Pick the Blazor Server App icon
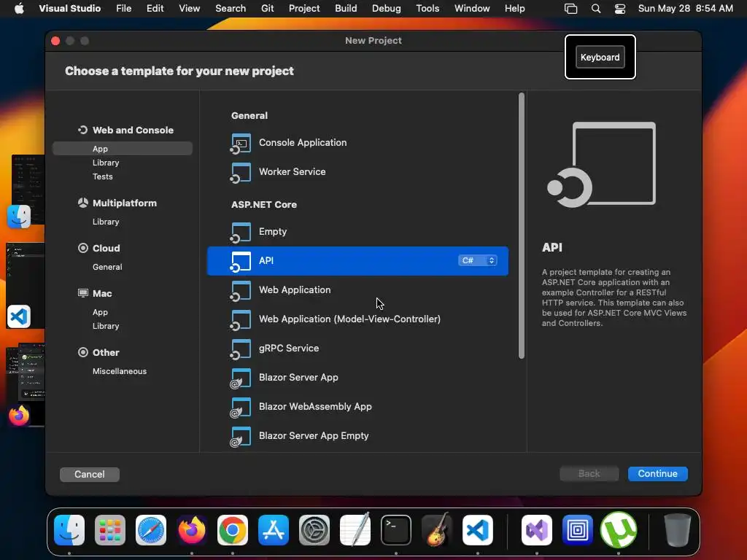The image size is (747, 560). coord(241,378)
